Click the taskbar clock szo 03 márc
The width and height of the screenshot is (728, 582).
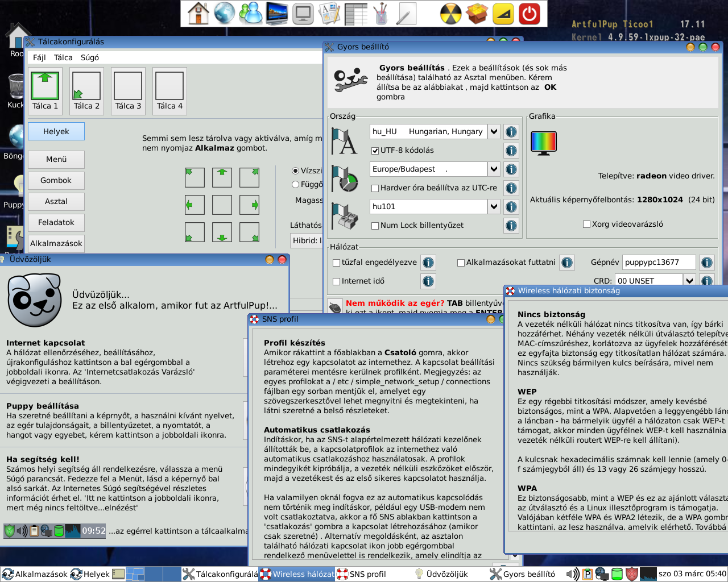click(692, 574)
